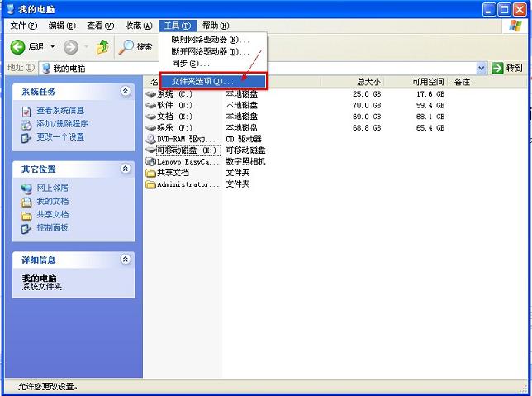
Task: Open the 收藏(A) menu
Action: pos(139,26)
